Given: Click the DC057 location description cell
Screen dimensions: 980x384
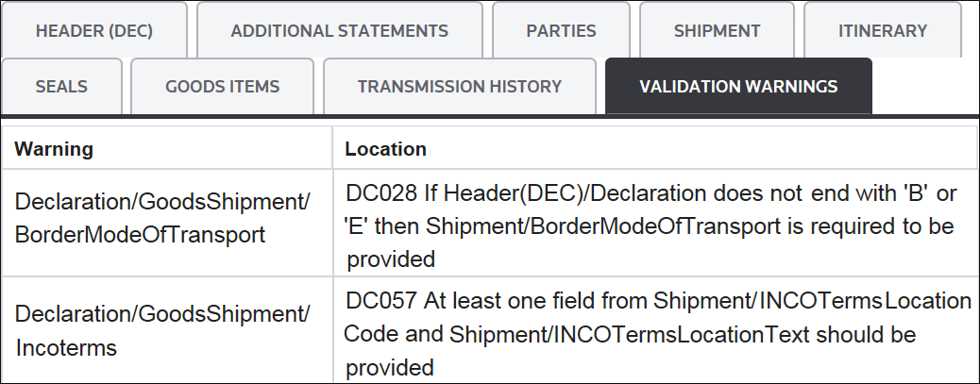Looking at the screenshot, I should [651, 334].
